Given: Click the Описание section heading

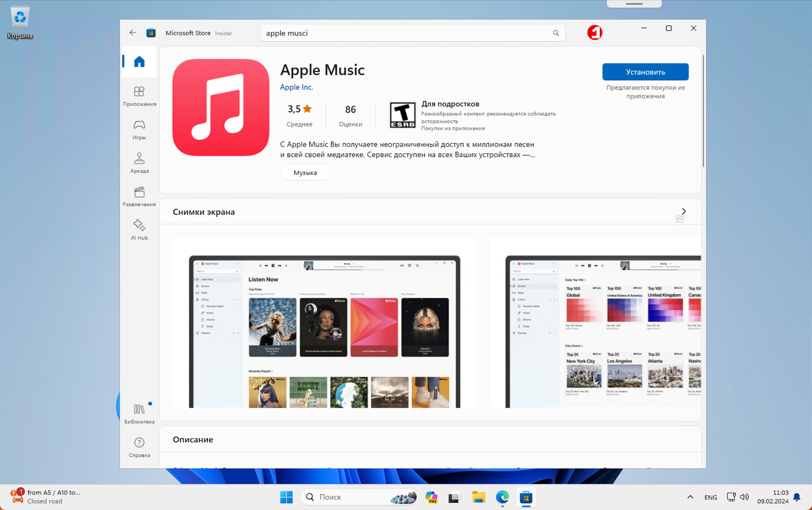Looking at the screenshot, I should coord(193,440).
